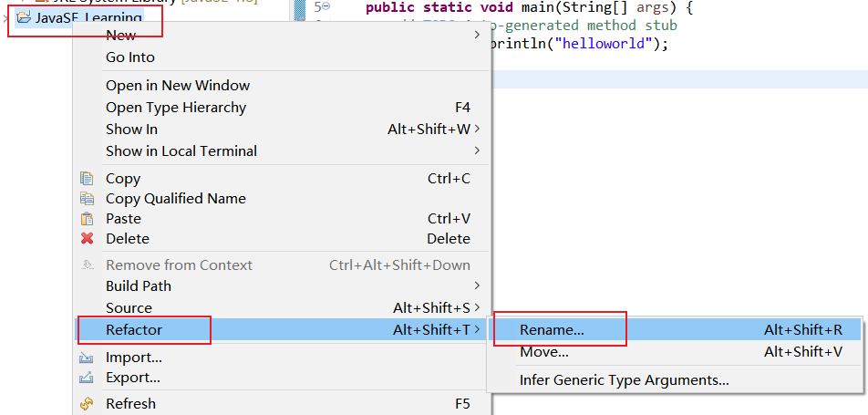Click the Export... label text
This screenshot has height=415, width=868.
(133, 378)
